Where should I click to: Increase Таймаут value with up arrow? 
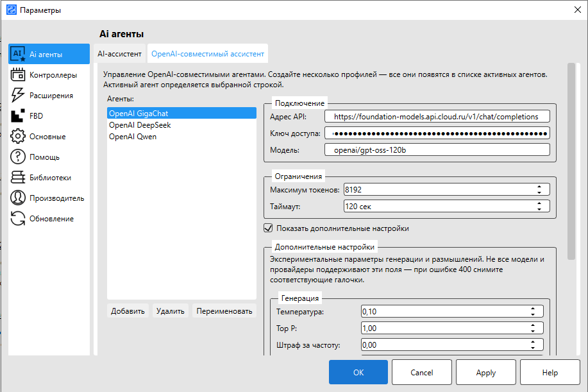[539, 203]
